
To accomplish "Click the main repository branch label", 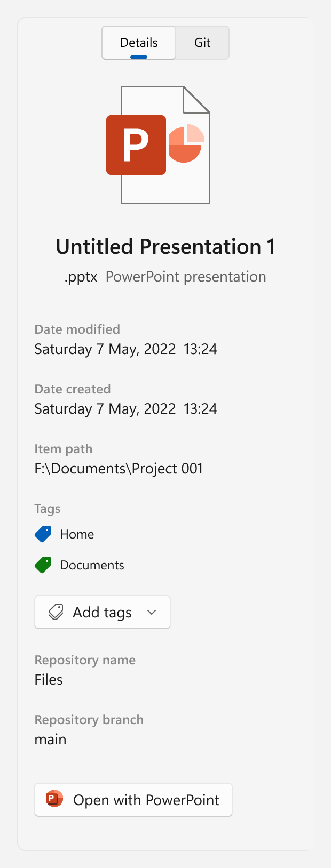I will coord(50,739).
